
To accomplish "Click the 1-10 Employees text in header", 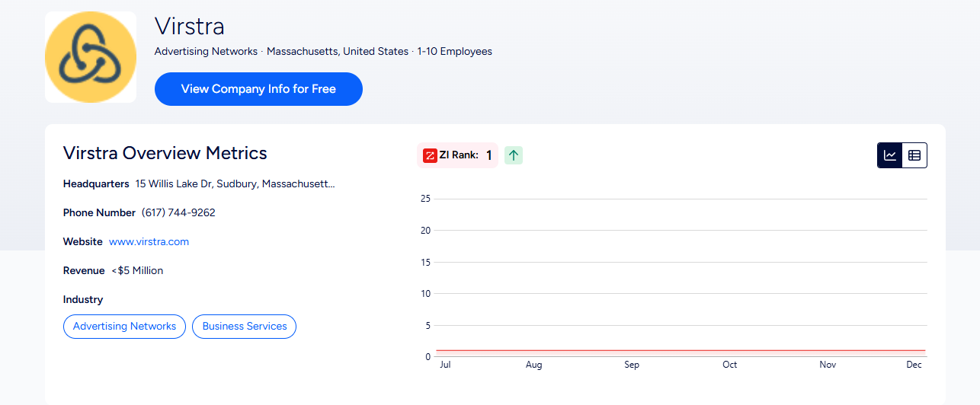I will point(454,52).
